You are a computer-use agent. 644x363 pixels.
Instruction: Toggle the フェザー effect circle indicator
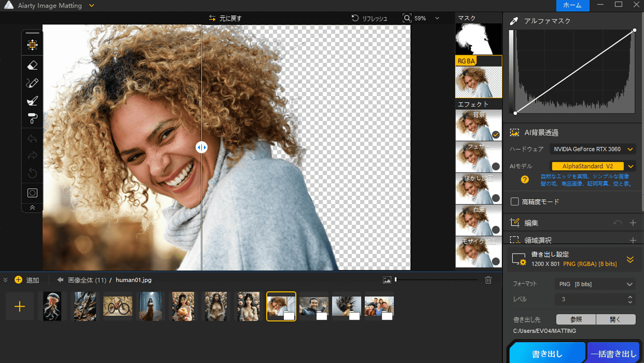pos(495,166)
